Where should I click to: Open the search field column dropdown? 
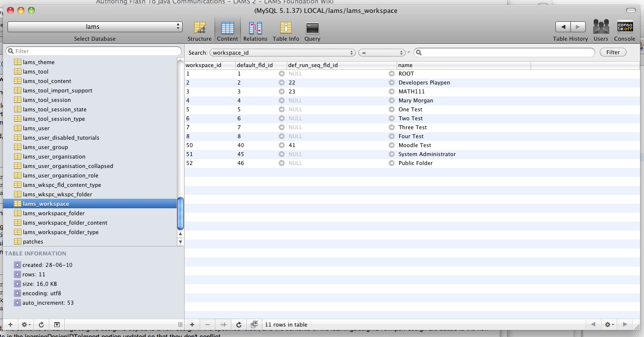coord(283,53)
